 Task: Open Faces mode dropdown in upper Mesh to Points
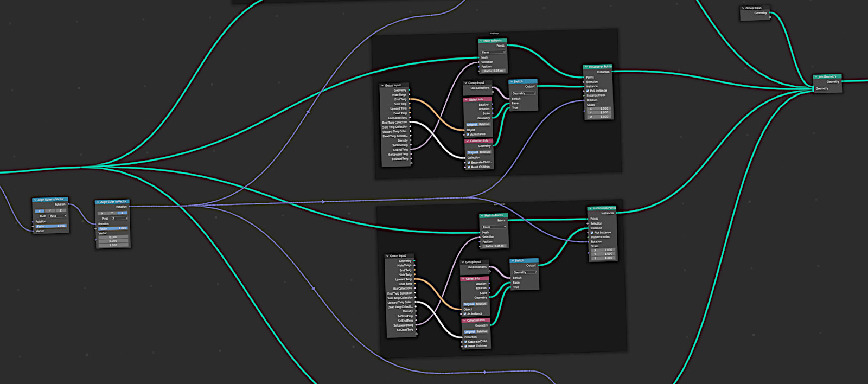click(493, 52)
